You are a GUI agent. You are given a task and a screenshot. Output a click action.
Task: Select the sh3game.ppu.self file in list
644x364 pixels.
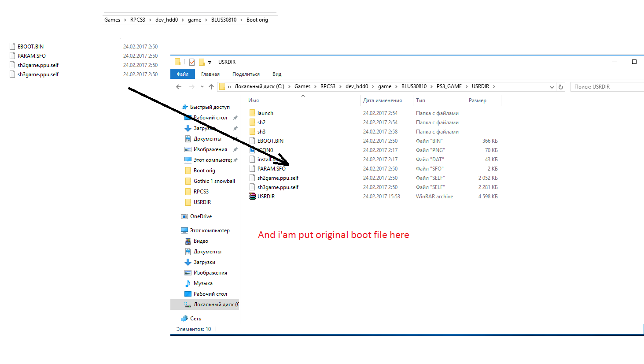click(x=278, y=187)
